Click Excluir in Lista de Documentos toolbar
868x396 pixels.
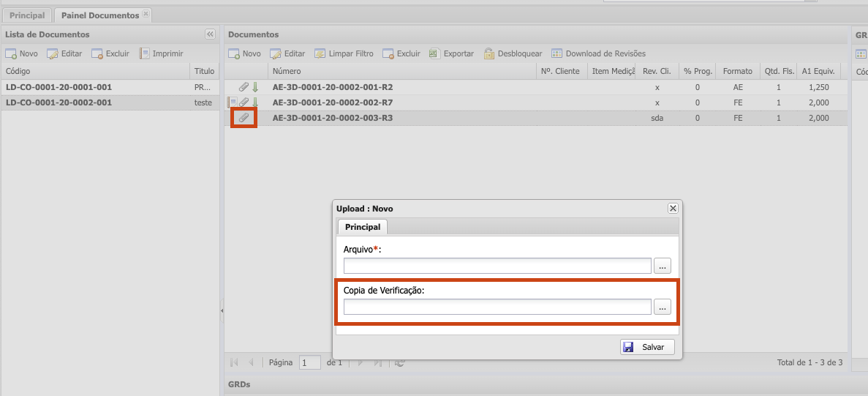tap(110, 53)
